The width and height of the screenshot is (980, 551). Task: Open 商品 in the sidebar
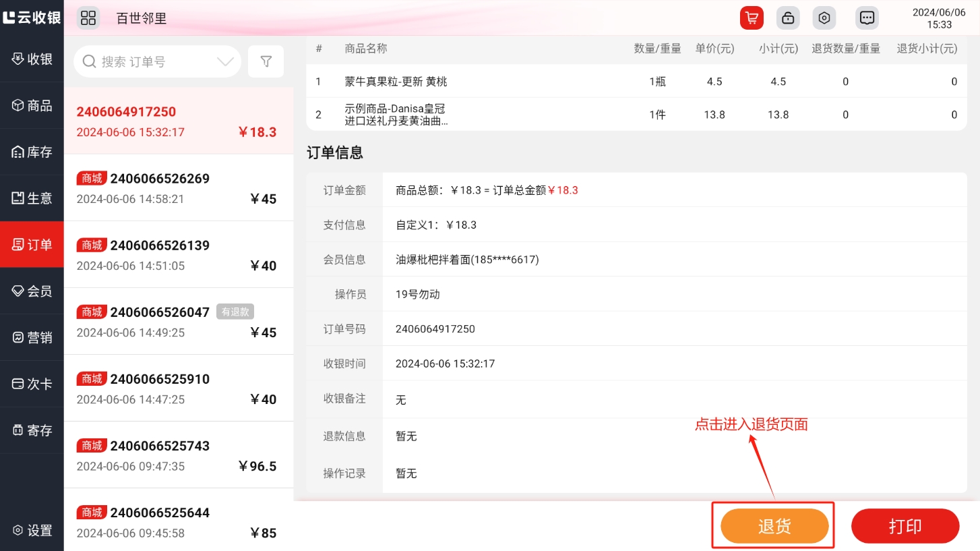click(x=32, y=105)
